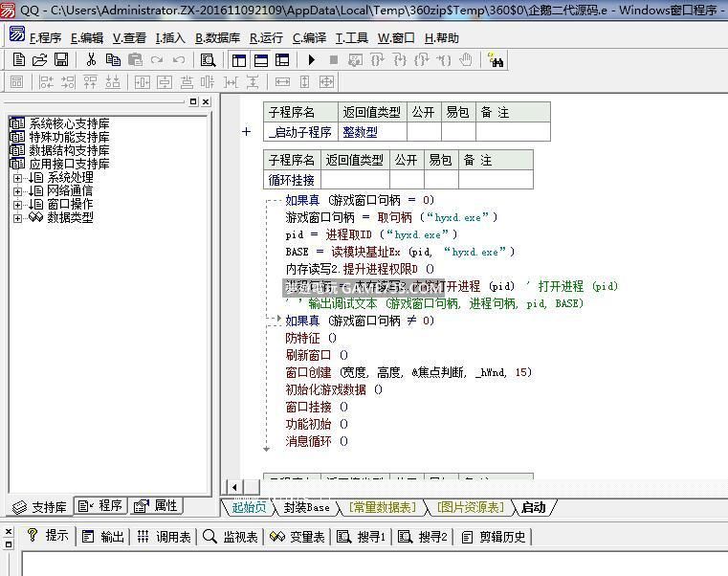
Task: Click the binoculars search icon
Action: point(496,59)
